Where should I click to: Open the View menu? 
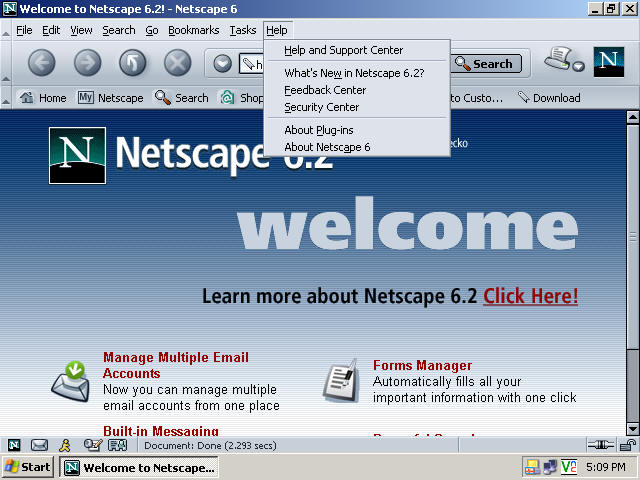click(x=81, y=30)
